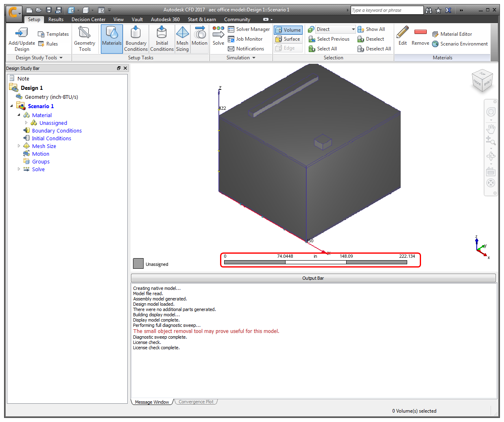Open Notifications
This screenshot has height=422, width=504.
(246, 49)
